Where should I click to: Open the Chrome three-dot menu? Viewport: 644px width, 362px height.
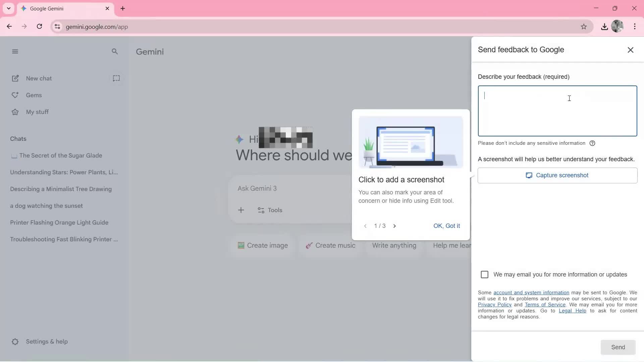click(x=635, y=26)
